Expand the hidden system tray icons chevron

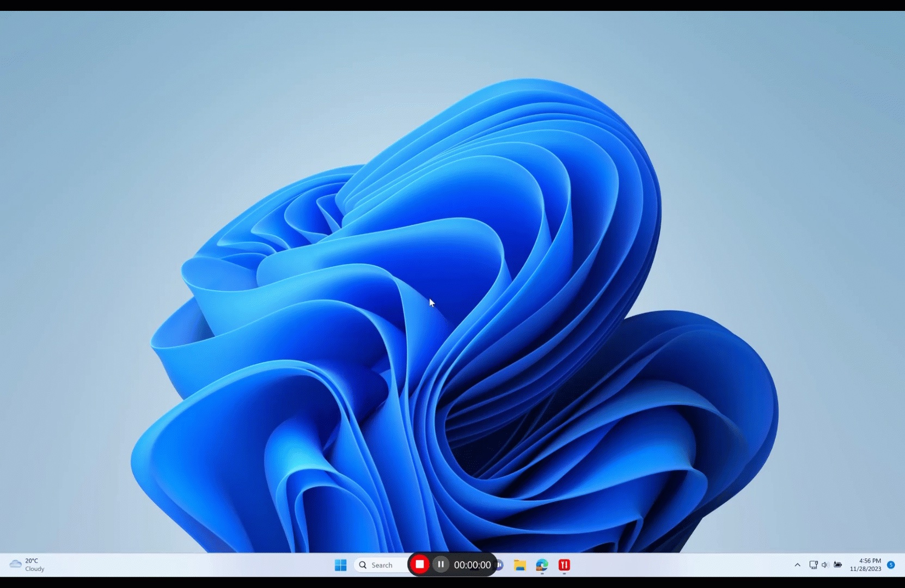tap(797, 565)
